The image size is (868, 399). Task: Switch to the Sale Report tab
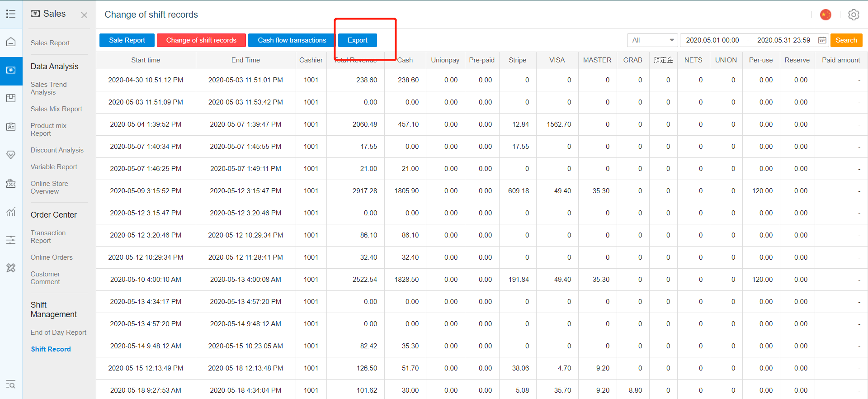tap(127, 40)
